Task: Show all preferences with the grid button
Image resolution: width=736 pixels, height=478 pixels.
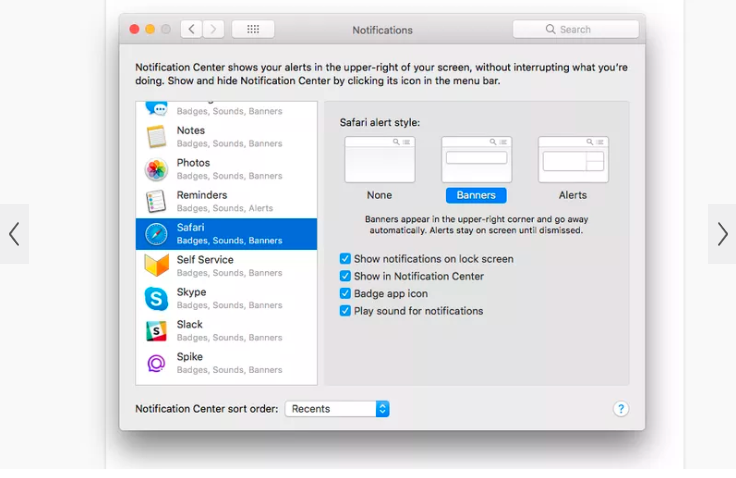Action: tap(253, 29)
